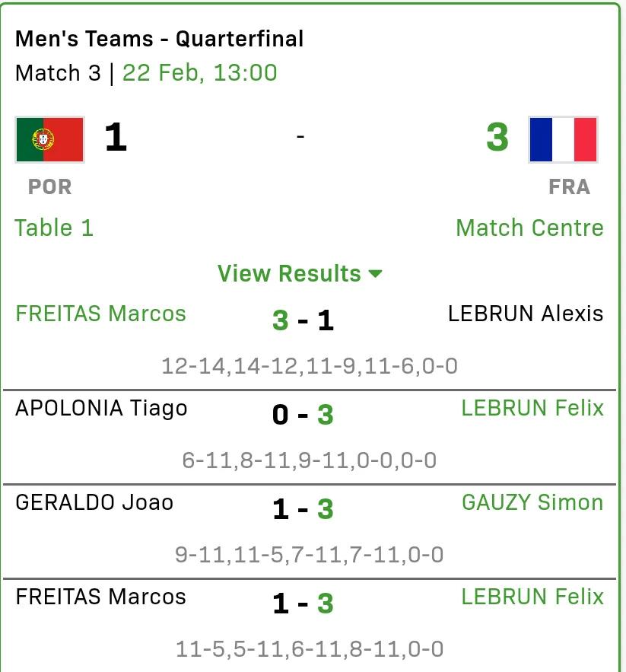Screen dimensions: 626x672
Task: Select APOLONIA Tiago player name
Action: [x=102, y=408]
